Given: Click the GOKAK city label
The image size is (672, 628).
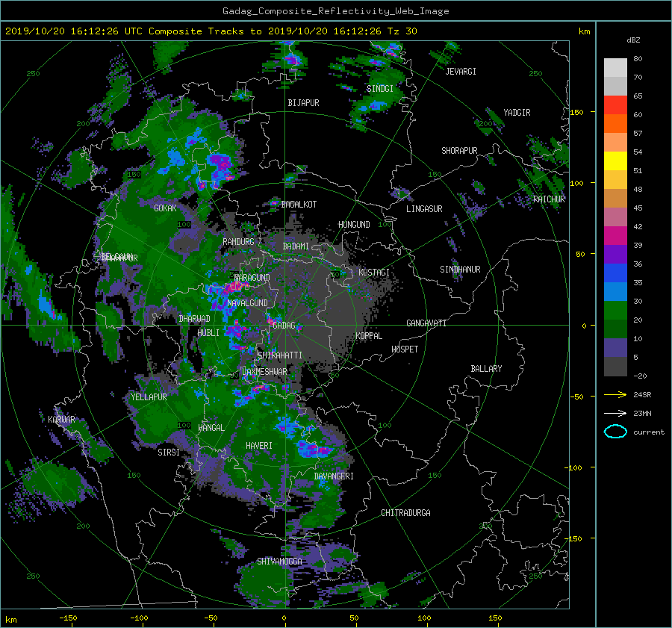Looking at the screenshot, I should (166, 208).
